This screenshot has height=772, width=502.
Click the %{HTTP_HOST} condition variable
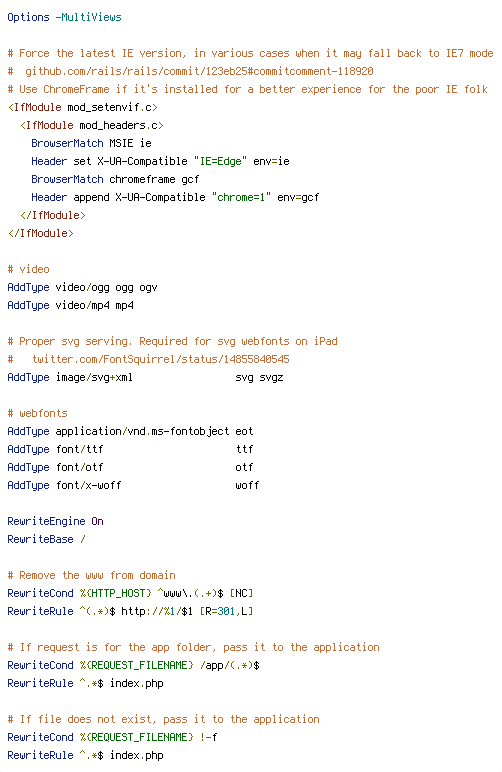tap(116, 593)
